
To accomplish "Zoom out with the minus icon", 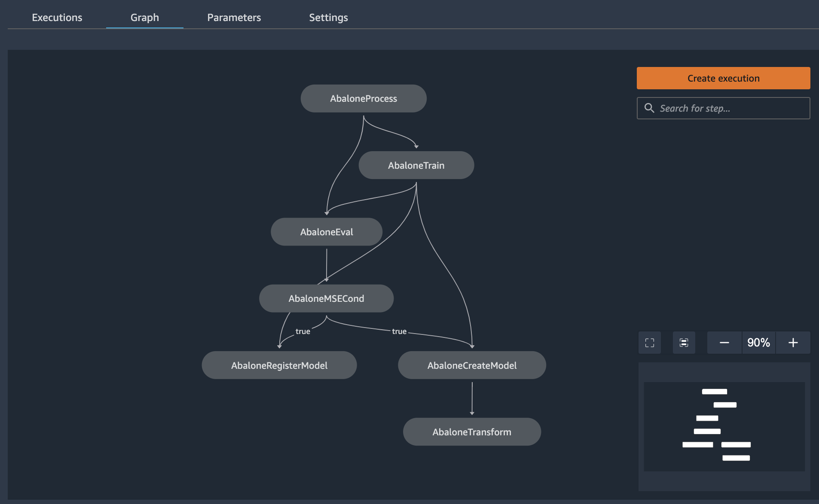I will pos(724,343).
